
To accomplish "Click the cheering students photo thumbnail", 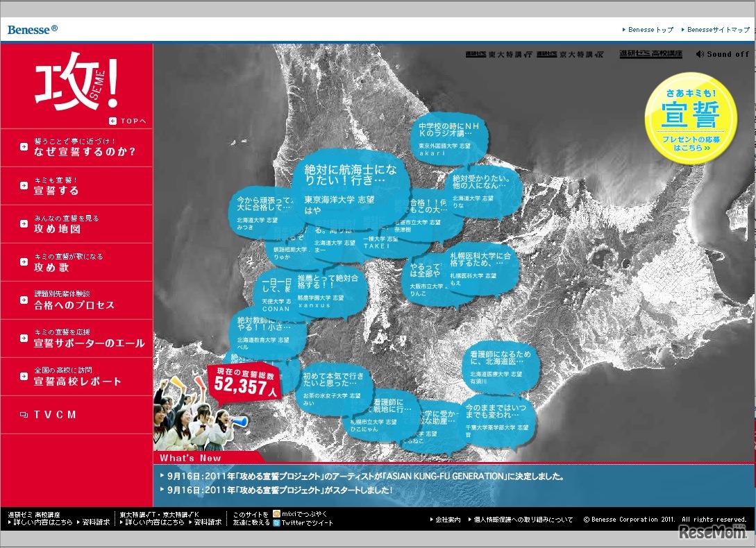I will 200,415.
